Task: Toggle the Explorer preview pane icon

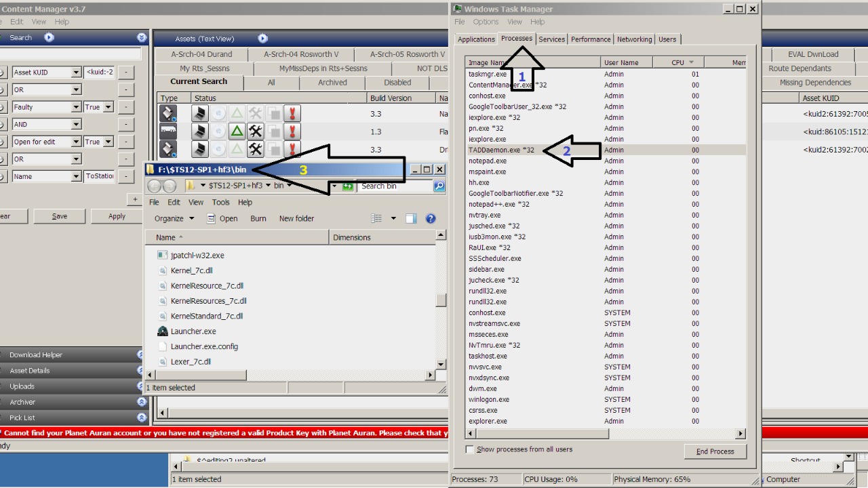Action: pos(411,218)
